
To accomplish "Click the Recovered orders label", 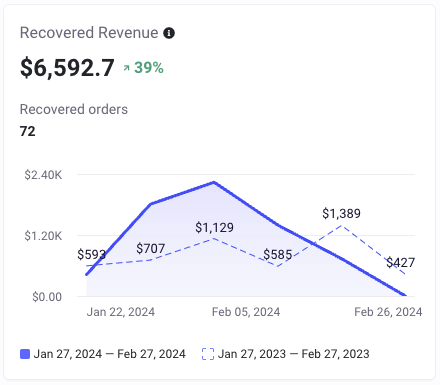I will [74, 109].
